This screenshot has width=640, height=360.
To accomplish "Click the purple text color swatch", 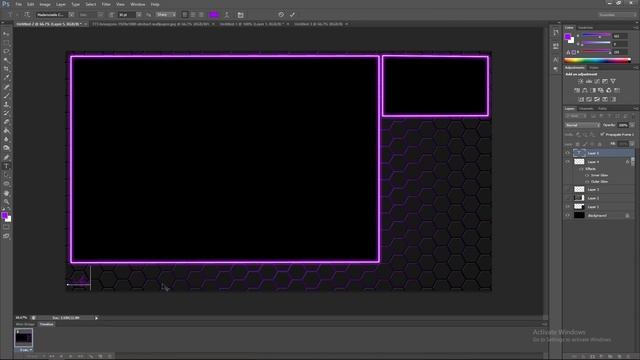I will click(x=214, y=15).
